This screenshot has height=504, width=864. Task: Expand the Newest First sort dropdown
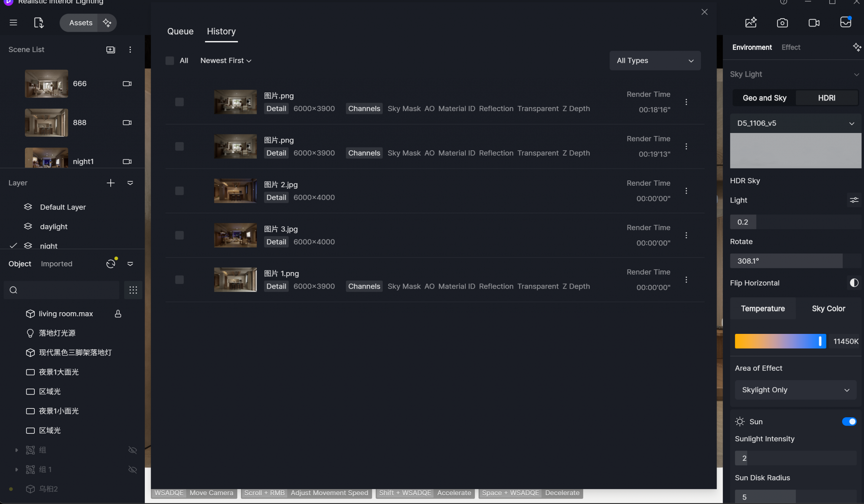coord(225,61)
